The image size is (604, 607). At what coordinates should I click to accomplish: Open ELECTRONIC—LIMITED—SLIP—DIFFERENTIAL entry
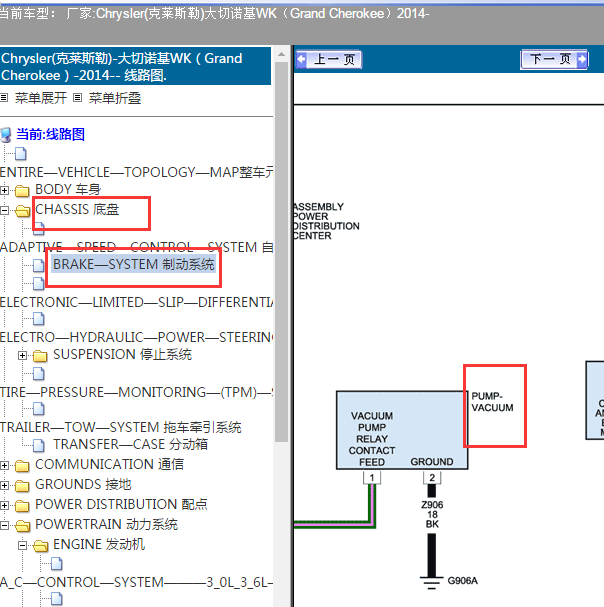[x=136, y=302]
